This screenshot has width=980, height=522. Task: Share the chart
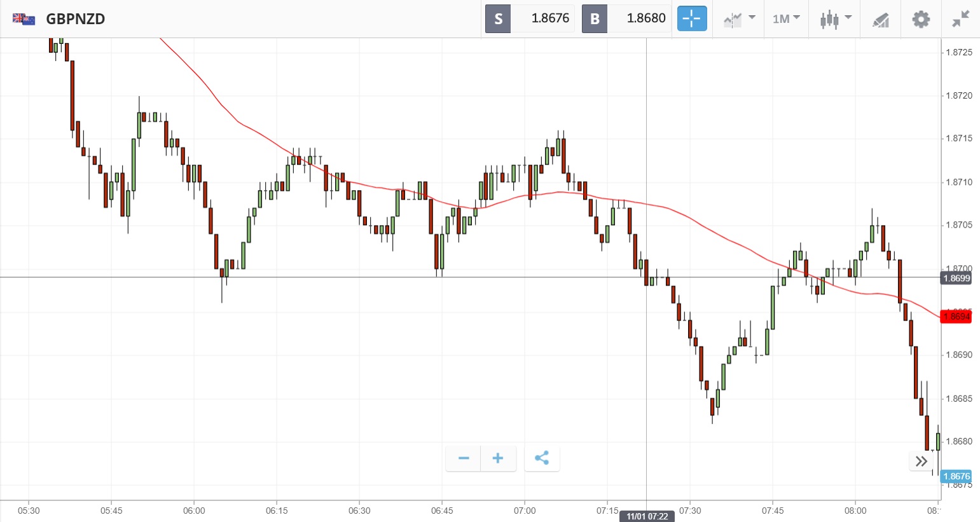point(542,458)
